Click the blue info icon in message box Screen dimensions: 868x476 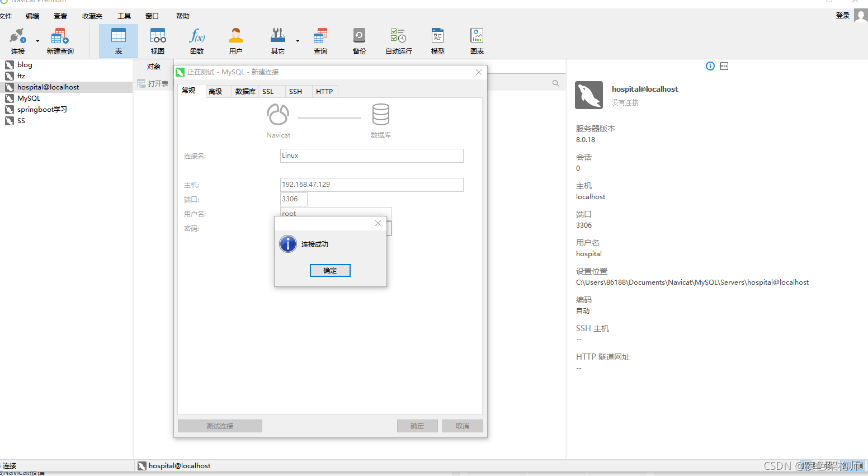288,244
